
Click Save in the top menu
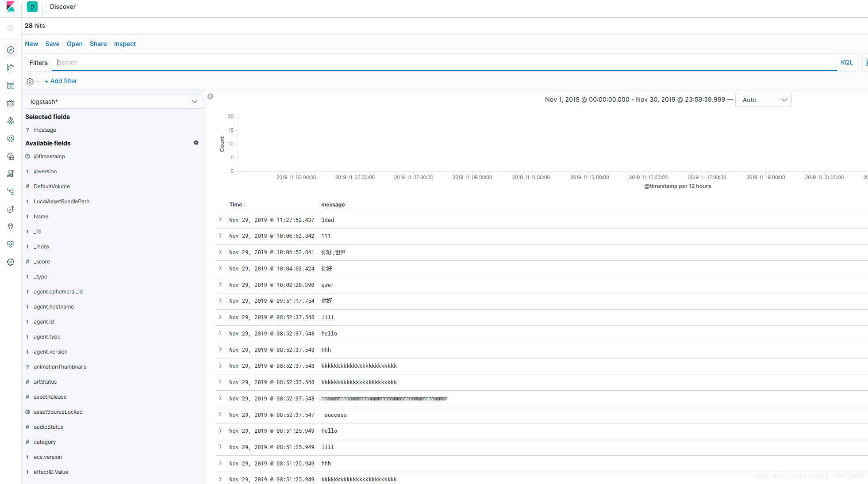tap(52, 44)
